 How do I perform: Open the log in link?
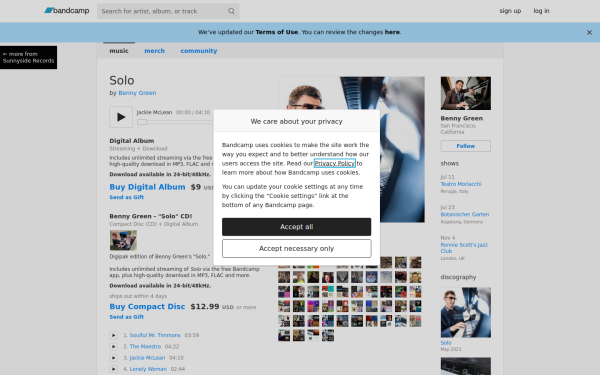(x=541, y=11)
